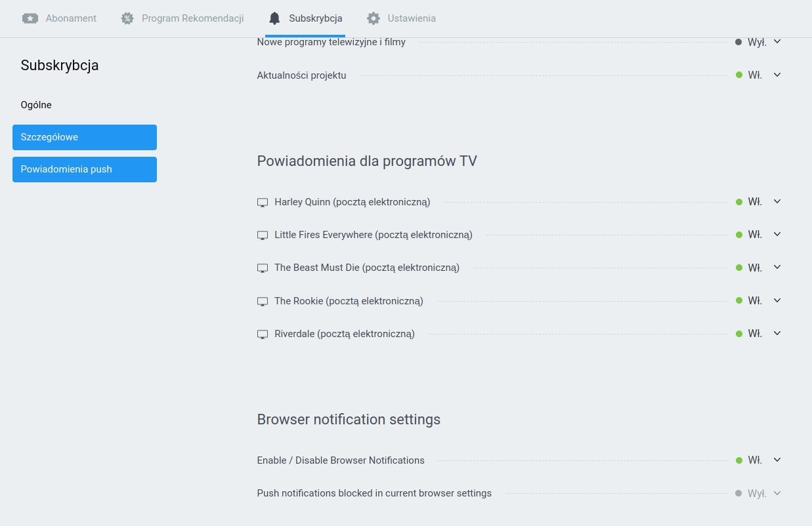812x526 pixels.
Task: Switch to the Abonament tab
Action: tap(60, 18)
